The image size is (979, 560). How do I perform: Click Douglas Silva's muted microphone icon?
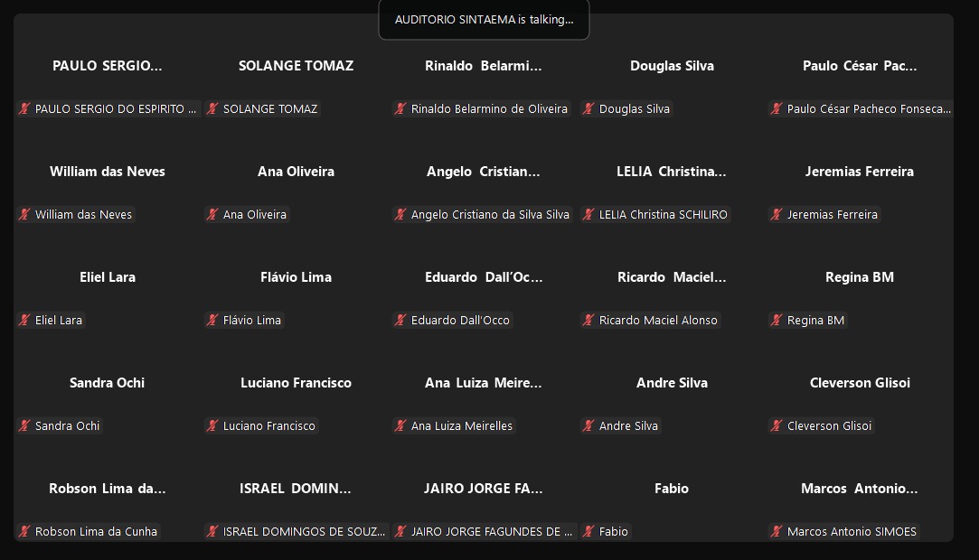(x=588, y=108)
